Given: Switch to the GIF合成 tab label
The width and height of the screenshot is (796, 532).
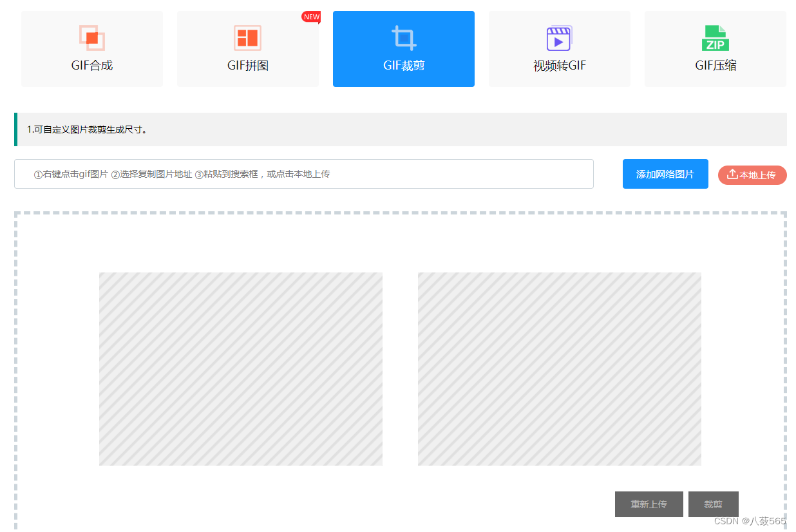Looking at the screenshot, I should point(92,66).
